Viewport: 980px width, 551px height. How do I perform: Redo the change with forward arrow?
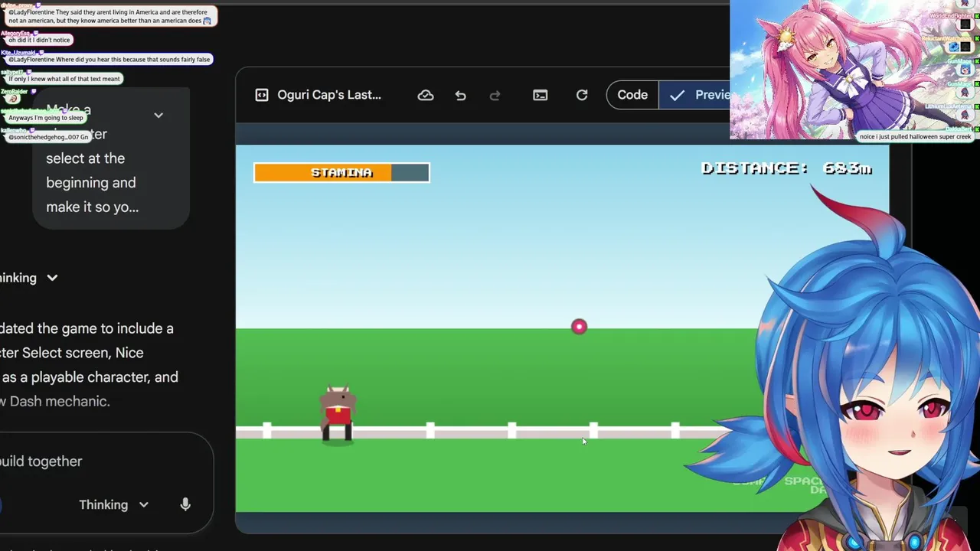(x=495, y=95)
